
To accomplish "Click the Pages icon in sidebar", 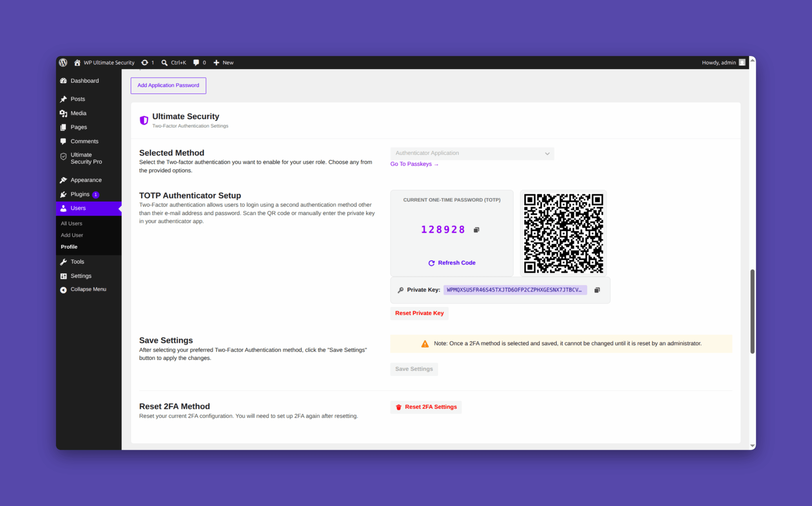I will [63, 128].
